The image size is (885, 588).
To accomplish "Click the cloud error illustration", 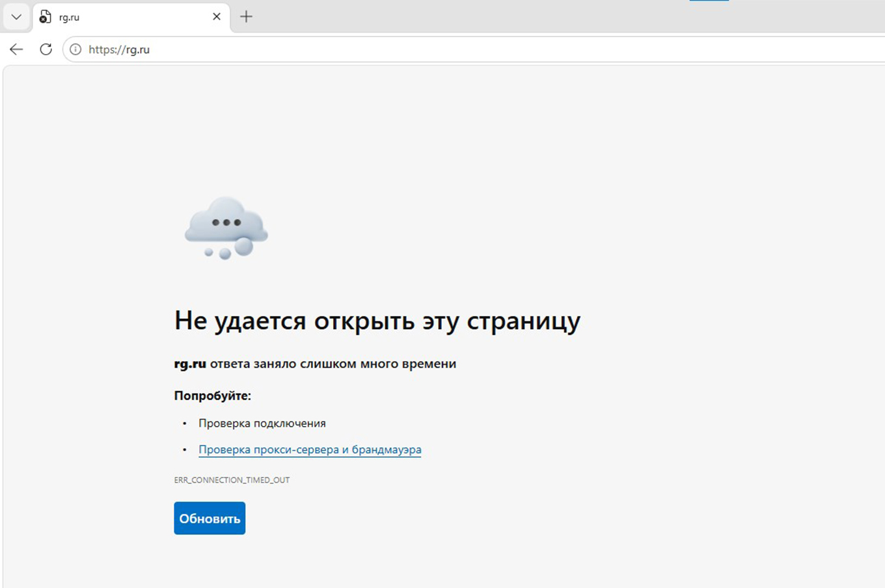I will (226, 228).
